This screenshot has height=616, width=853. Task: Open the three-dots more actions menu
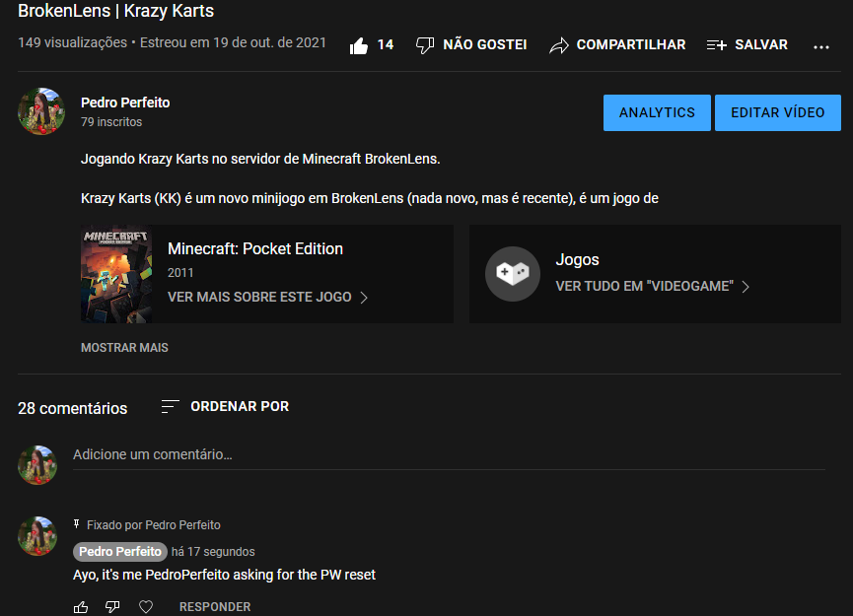[820, 47]
